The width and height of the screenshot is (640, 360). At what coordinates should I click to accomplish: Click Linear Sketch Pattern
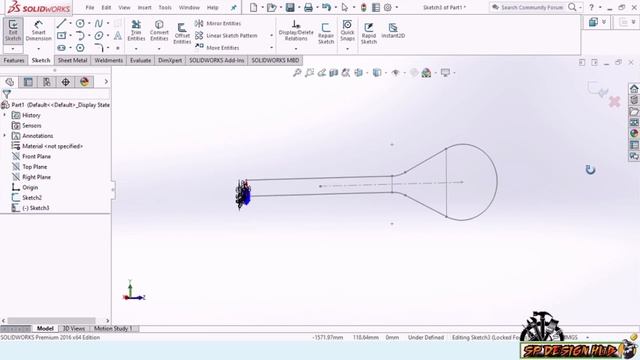click(226, 36)
